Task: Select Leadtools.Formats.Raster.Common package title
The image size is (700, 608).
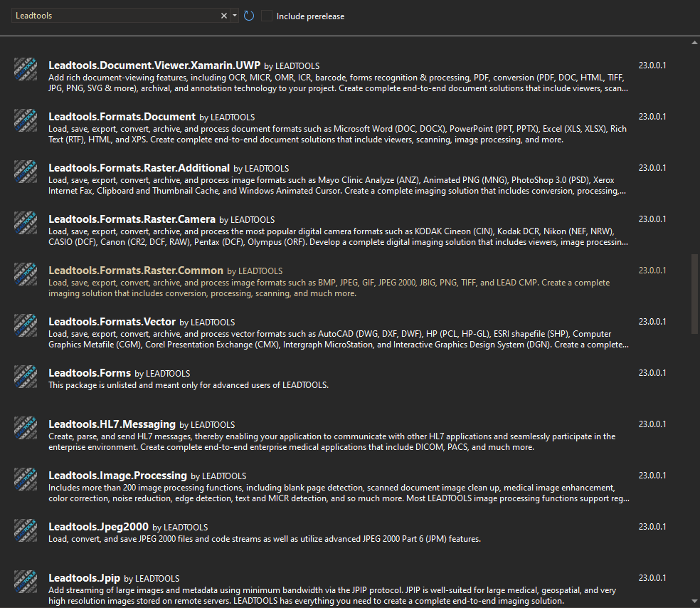Action: click(136, 271)
